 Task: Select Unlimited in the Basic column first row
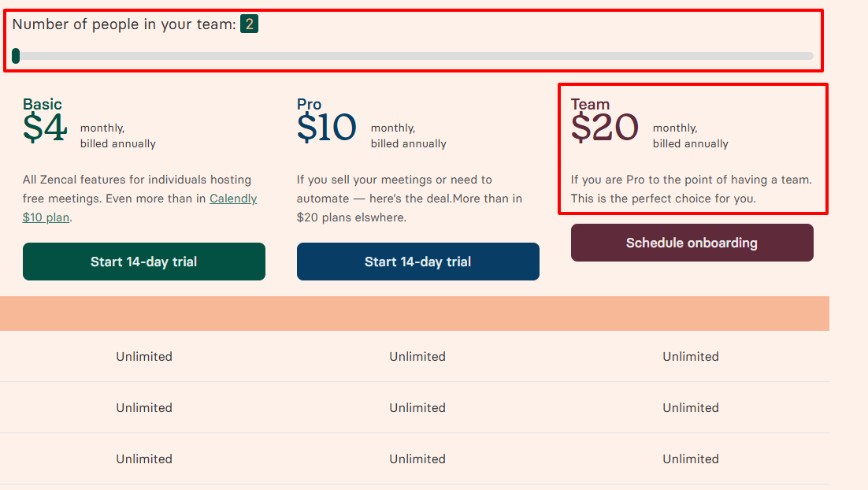[144, 356]
